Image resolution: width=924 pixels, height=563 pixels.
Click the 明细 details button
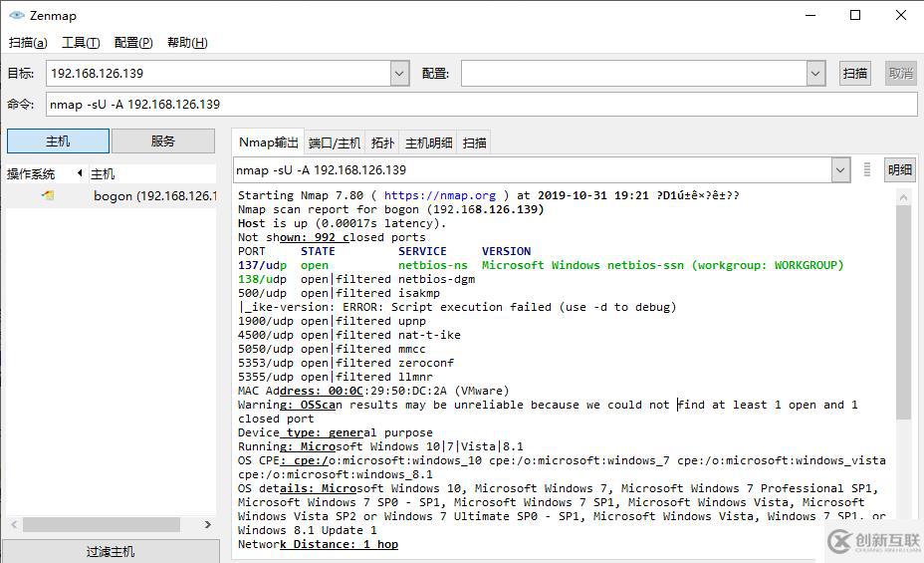pos(900,170)
